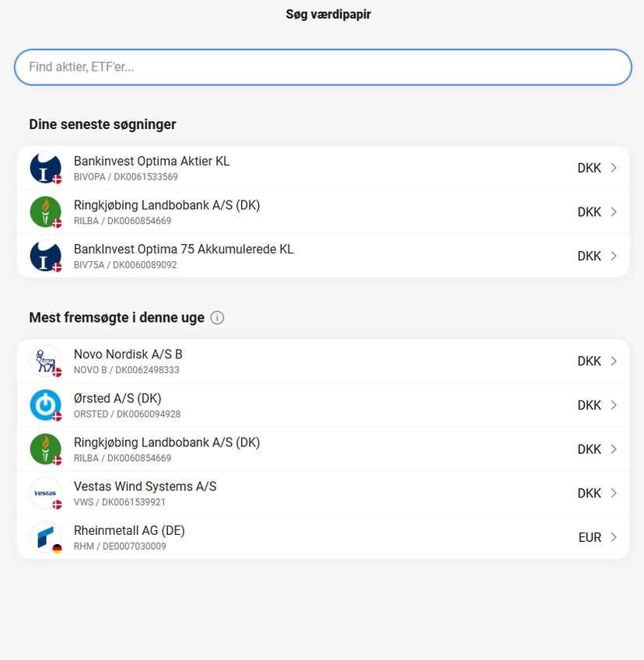644x660 pixels.
Task: Open 'Rheinmetall AG (DE)' security
Action: 129,530
